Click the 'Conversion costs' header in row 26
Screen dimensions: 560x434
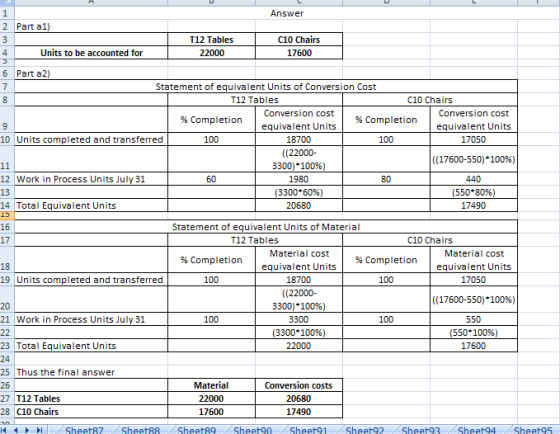(x=299, y=385)
